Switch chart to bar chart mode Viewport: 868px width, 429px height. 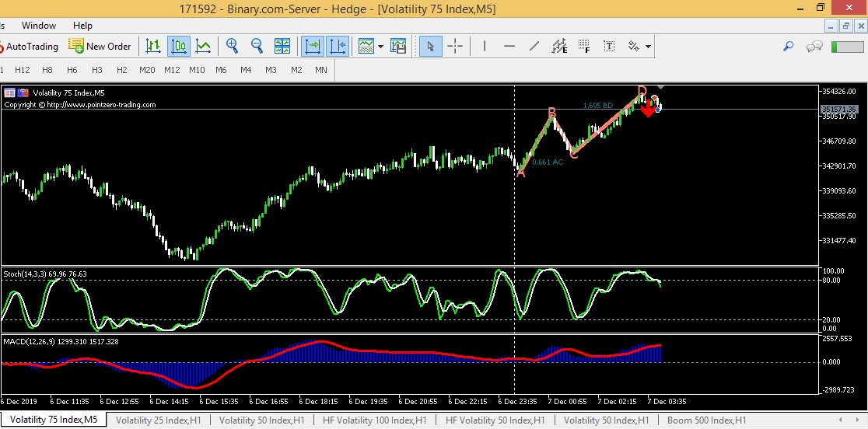pos(153,47)
